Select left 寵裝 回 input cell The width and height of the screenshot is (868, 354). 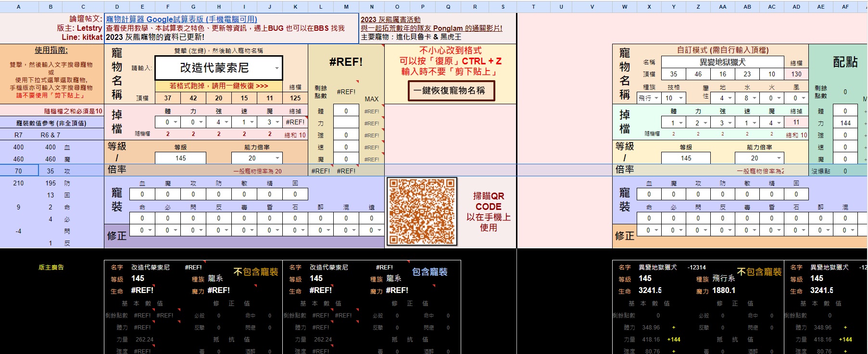point(295,194)
